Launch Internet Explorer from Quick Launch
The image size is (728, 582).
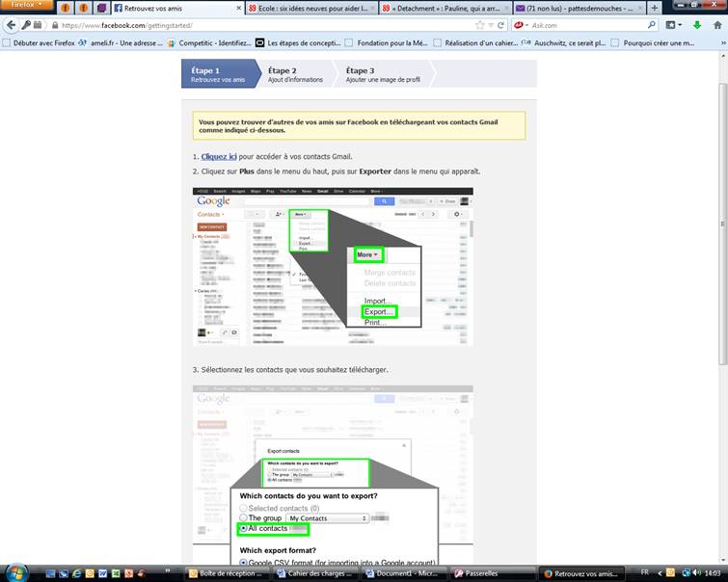(76, 573)
